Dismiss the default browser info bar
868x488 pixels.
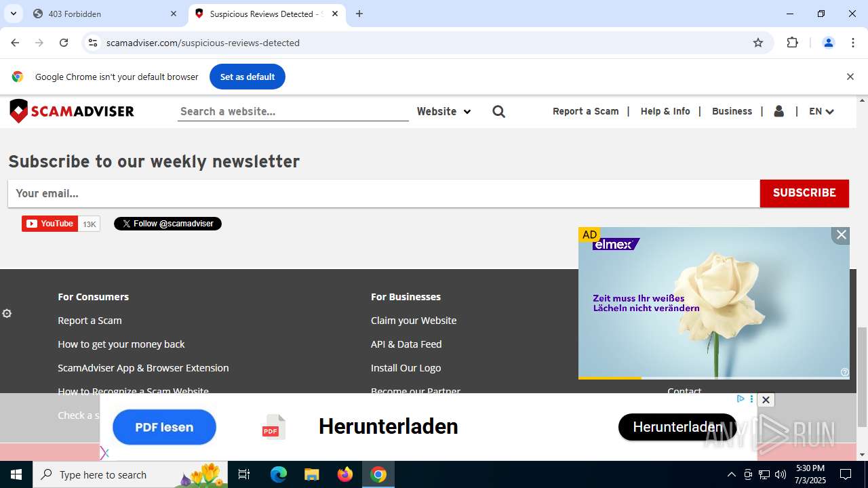(x=850, y=77)
